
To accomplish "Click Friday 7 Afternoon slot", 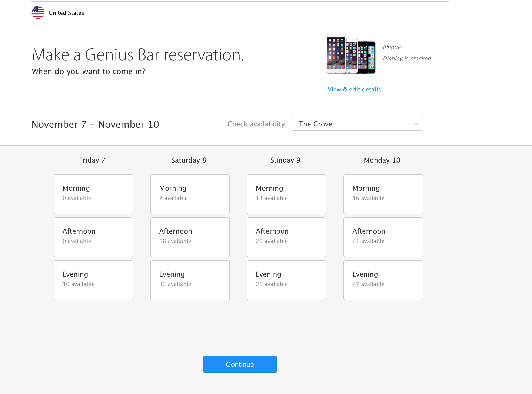I will (x=93, y=237).
